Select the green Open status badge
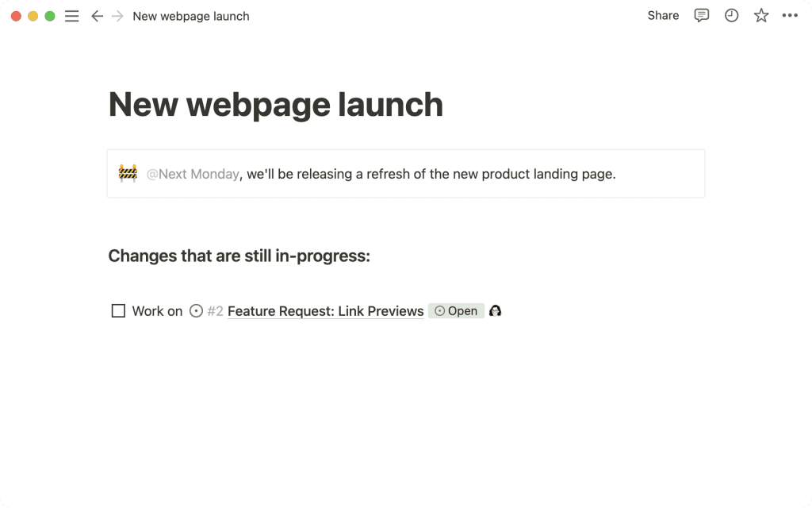 pos(456,311)
